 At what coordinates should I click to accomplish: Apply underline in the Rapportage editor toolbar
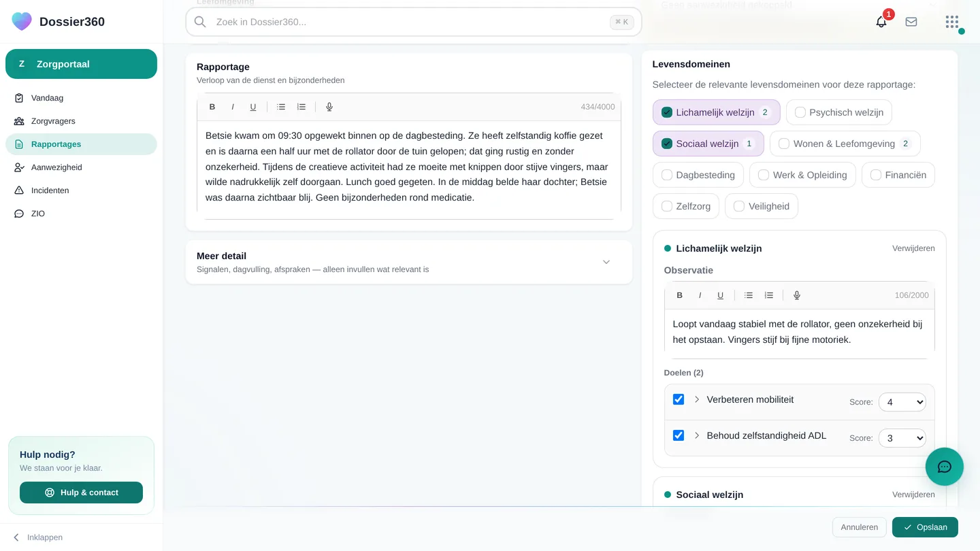click(x=253, y=107)
